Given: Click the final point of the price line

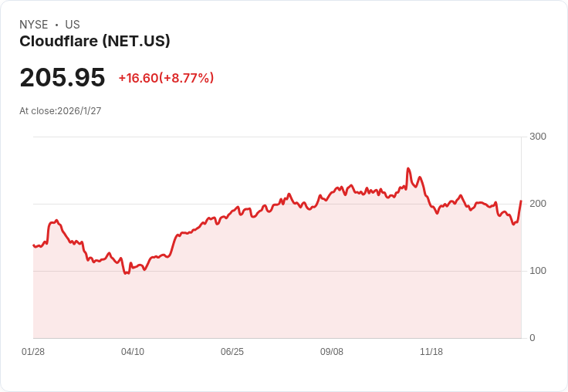Looking at the screenshot, I should (521, 201).
